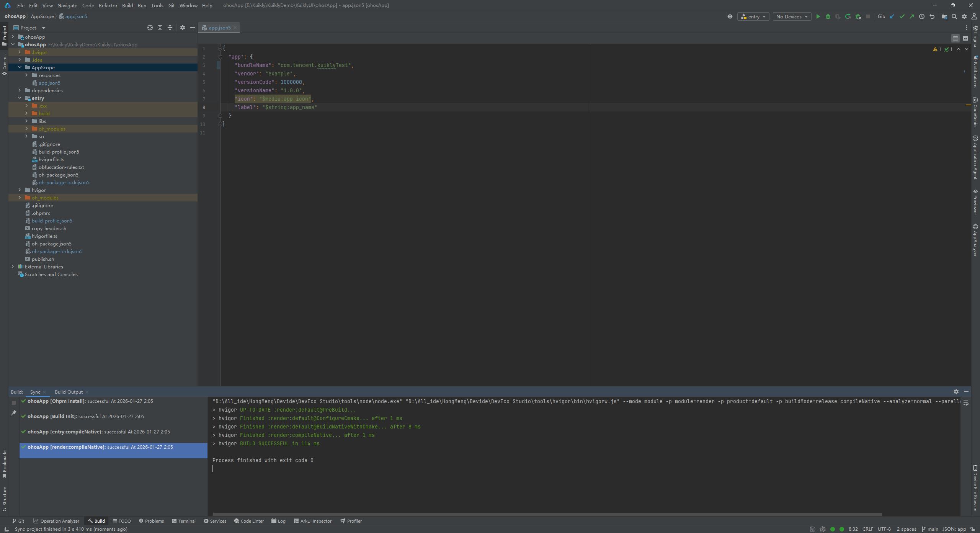Click main Git branch in status bar
This screenshot has height=533, width=980.
929,529
